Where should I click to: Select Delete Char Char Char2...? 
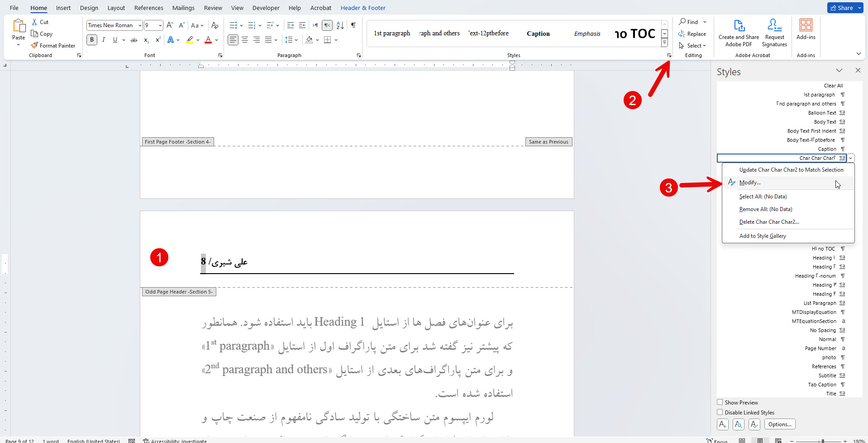coord(788,222)
